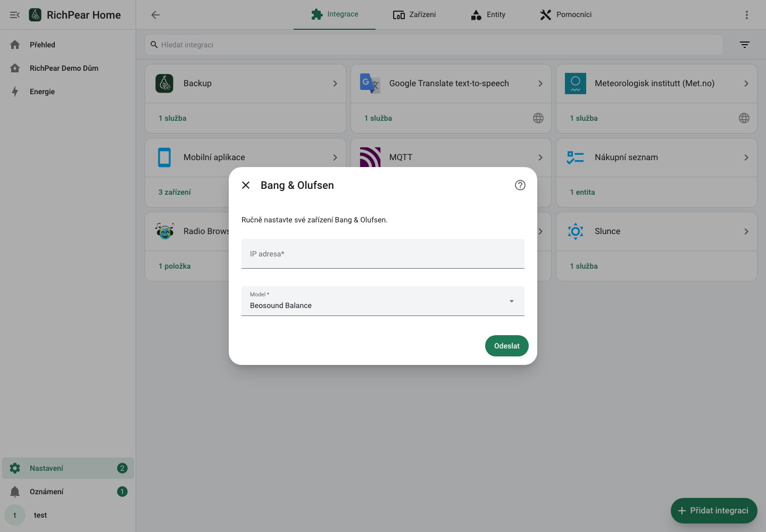Switch to the Pomocníci tab
The height and width of the screenshot is (532, 766).
(565, 14)
